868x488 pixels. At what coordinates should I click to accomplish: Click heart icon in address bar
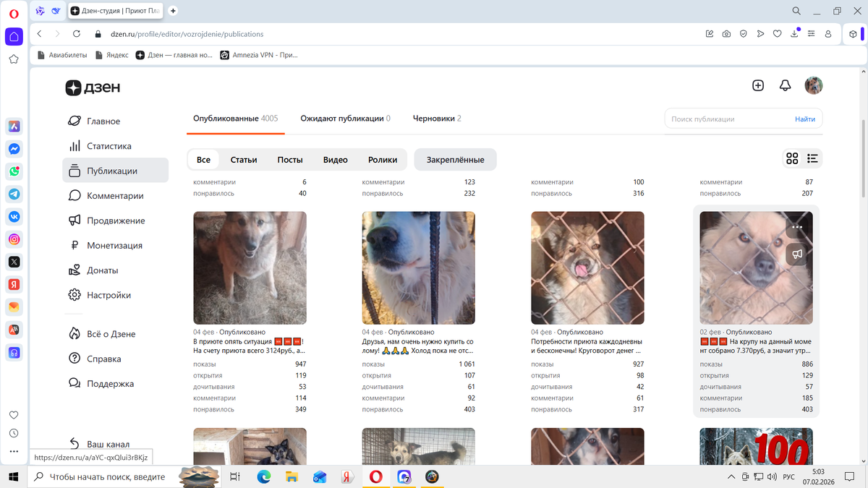click(x=778, y=34)
